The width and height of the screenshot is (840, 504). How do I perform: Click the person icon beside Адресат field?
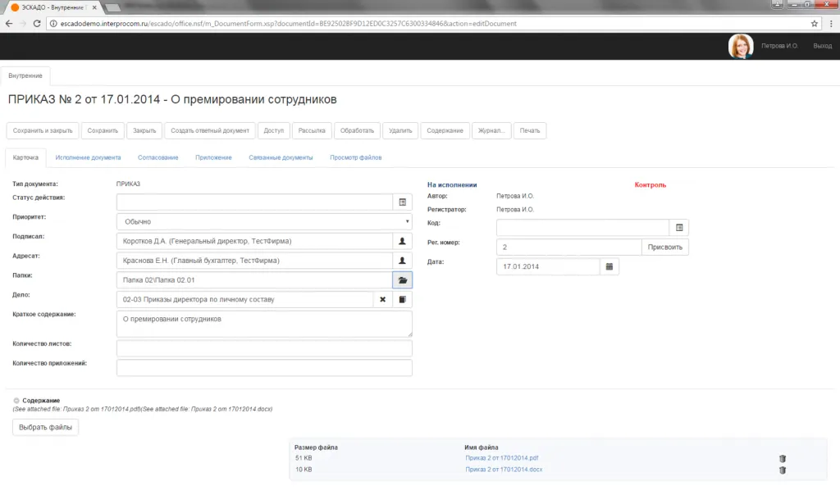click(x=402, y=261)
